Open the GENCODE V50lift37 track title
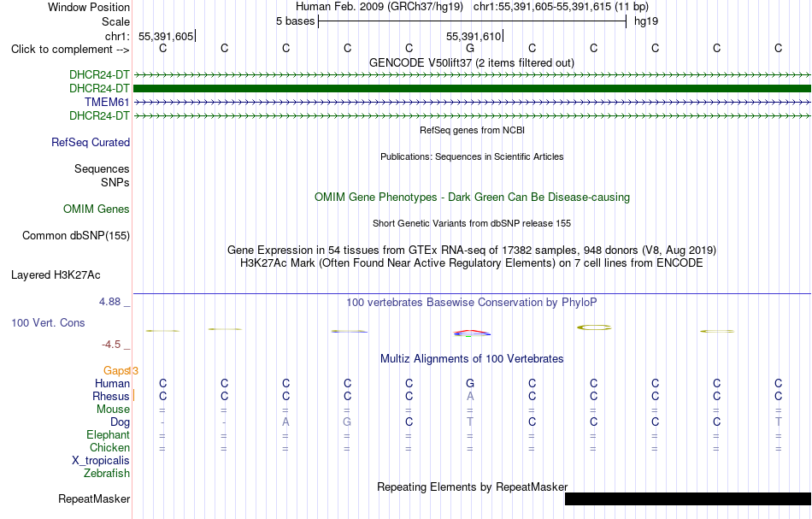 [472, 62]
